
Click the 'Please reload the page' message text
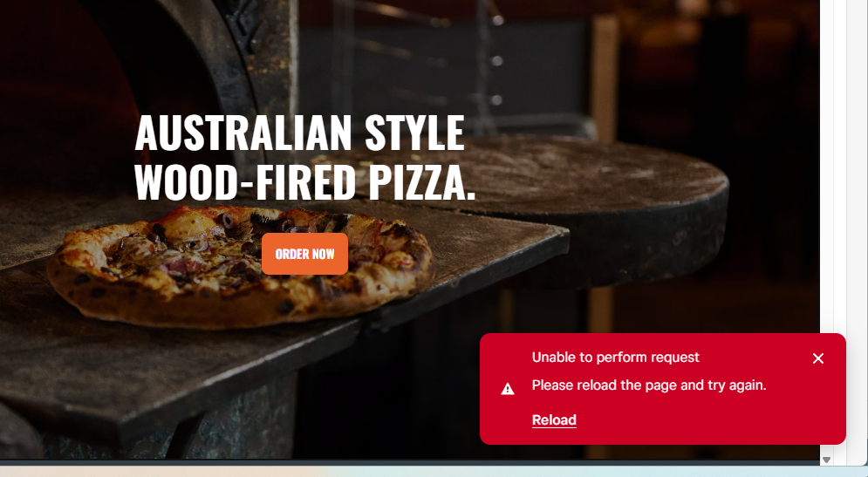pyautogui.click(x=649, y=385)
